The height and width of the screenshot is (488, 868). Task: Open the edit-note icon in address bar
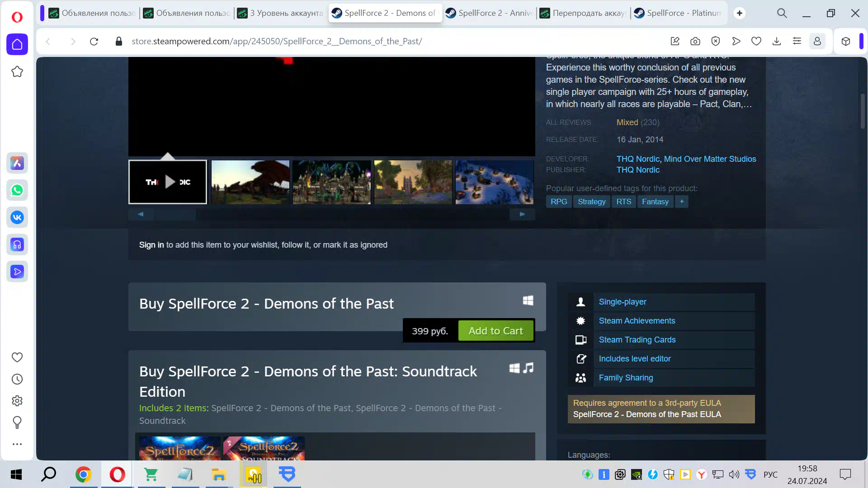point(675,42)
